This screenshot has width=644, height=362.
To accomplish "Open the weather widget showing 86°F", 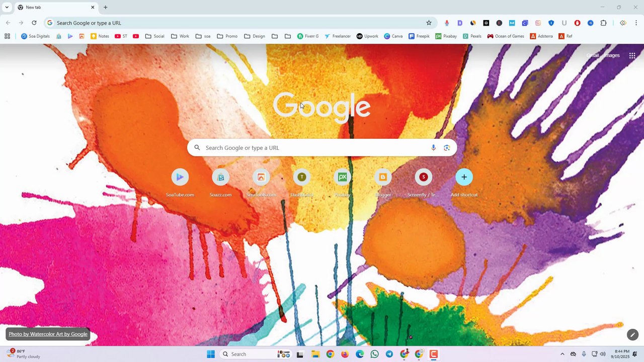I will pos(23,354).
